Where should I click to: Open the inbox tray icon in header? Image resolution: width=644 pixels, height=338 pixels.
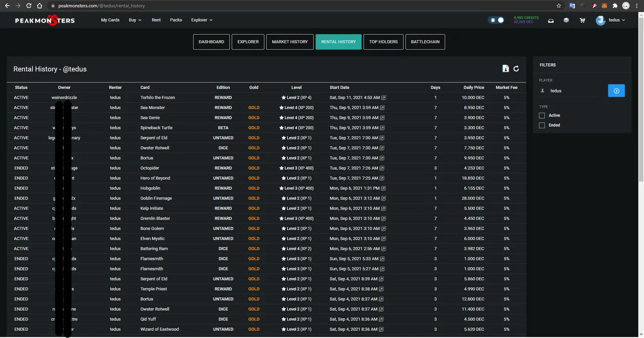(x=551, y=20)
